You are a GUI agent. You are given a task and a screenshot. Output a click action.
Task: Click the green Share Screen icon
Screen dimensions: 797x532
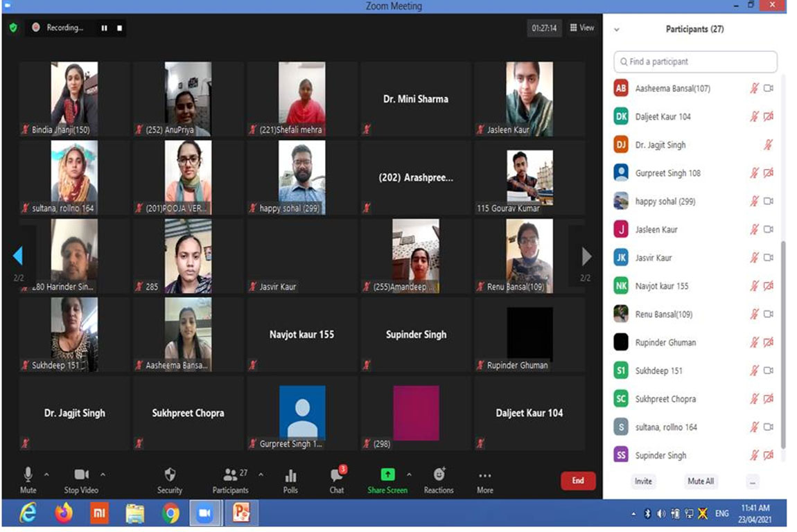(387, 475)
